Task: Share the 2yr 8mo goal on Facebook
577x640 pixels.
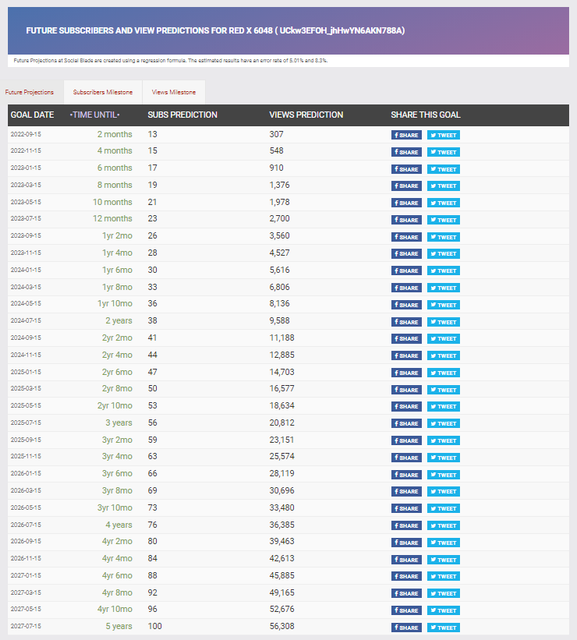Action: click(x=406, y=390)
